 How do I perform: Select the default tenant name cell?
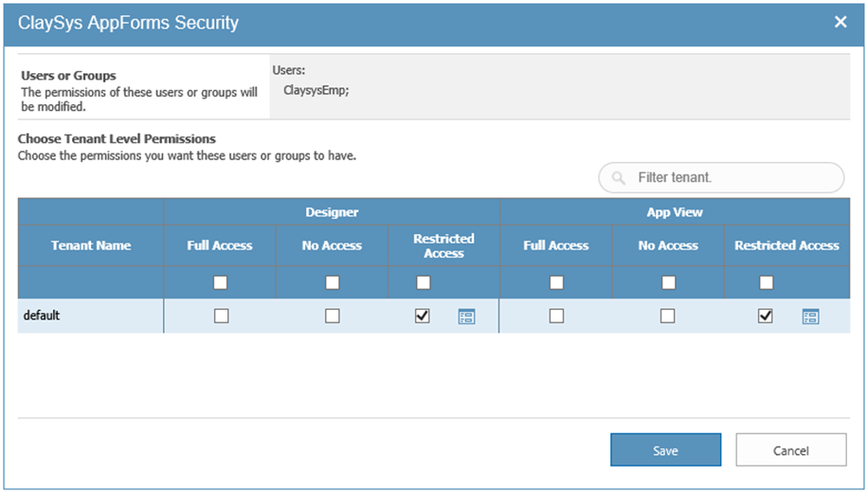pos(91,316)
